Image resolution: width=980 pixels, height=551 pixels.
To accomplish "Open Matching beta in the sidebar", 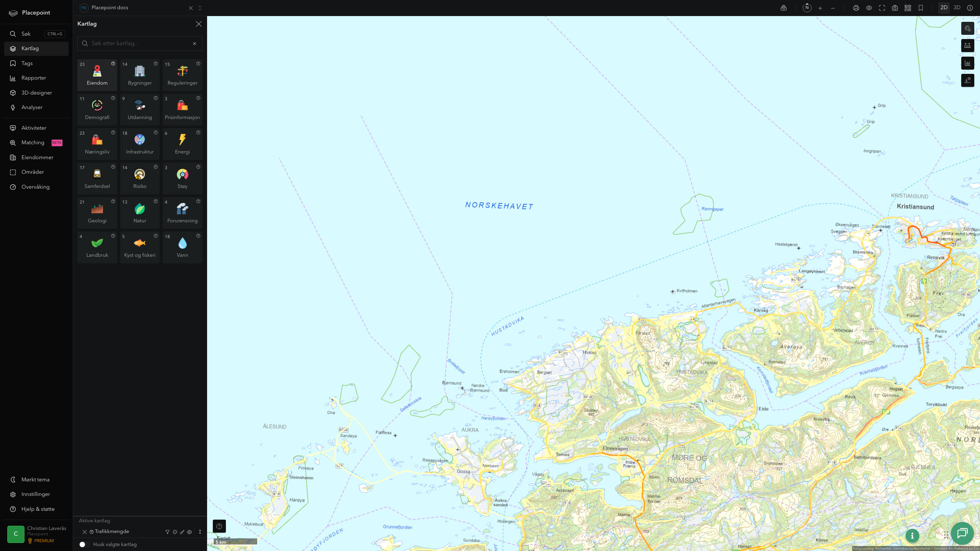I will pyautogui.click(x=36, y=143).
